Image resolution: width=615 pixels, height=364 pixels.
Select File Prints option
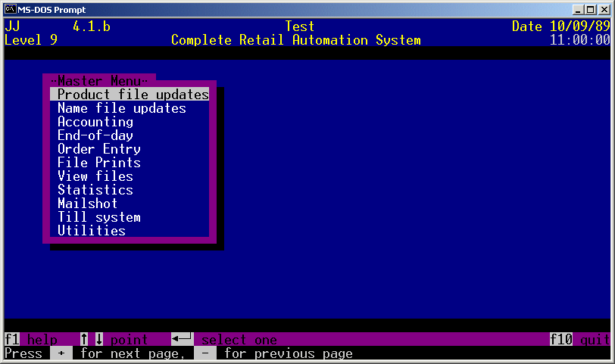click(98, 163)
